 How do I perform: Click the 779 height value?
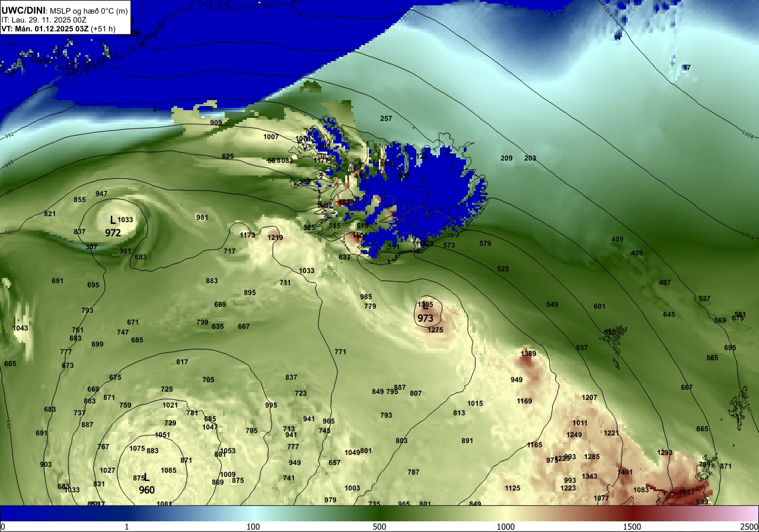[x=370, y=306]
